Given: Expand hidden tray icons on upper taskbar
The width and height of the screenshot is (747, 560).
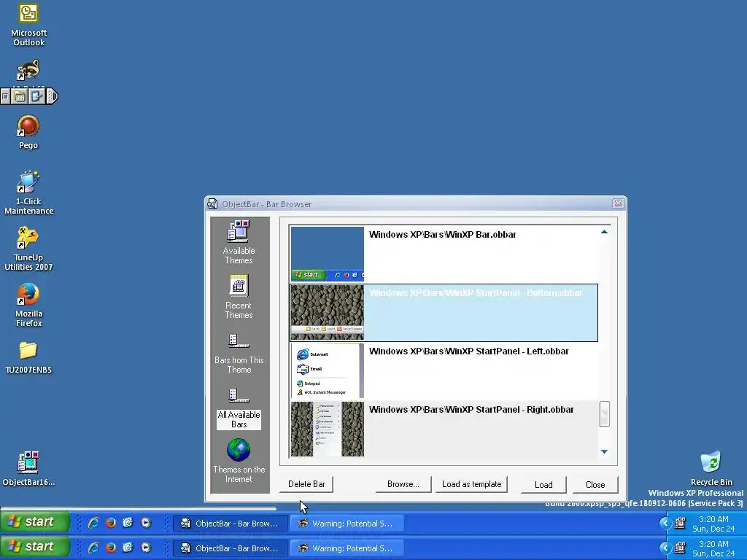Looking at the screenshot, I should pos(665,523).
